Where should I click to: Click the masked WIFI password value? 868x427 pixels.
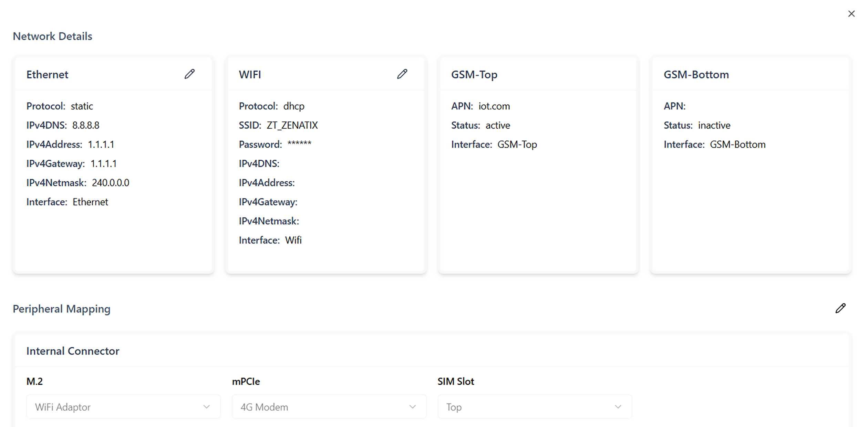299,144
